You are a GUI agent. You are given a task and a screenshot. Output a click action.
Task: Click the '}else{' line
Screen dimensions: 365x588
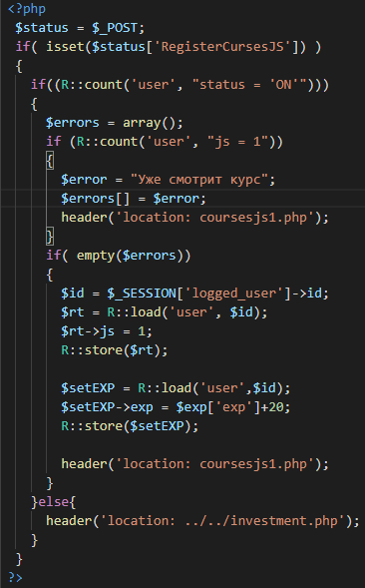pos(53,502)
